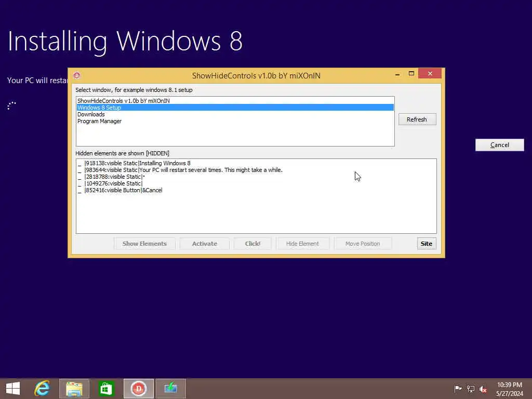532x399 pixels.
Task: Click the Hide Element button
Action: click(x=302, y=244)
